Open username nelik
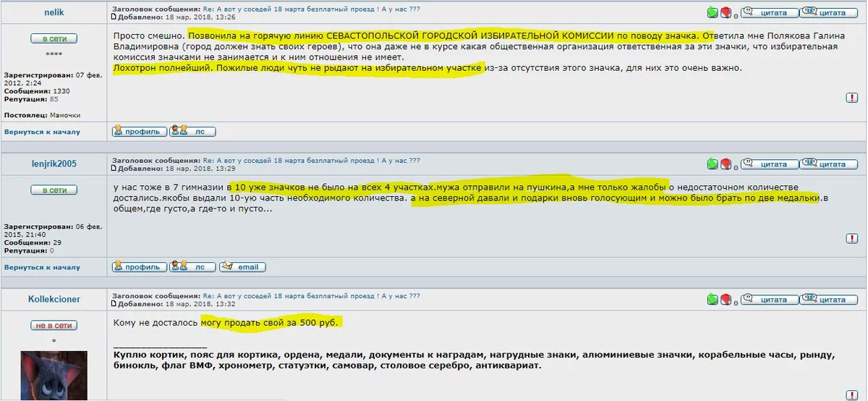This screenshot has width=868, height=401. coord(54,12)
